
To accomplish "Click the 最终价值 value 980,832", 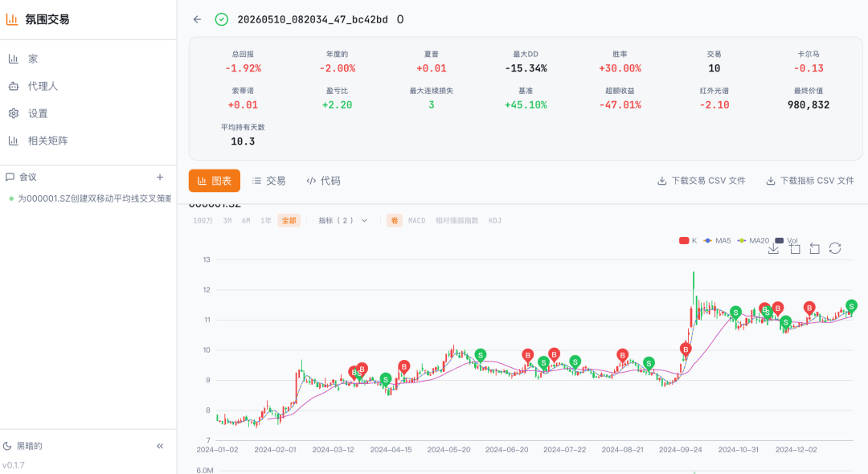I will pyautogui.click(x=809, y=105).
